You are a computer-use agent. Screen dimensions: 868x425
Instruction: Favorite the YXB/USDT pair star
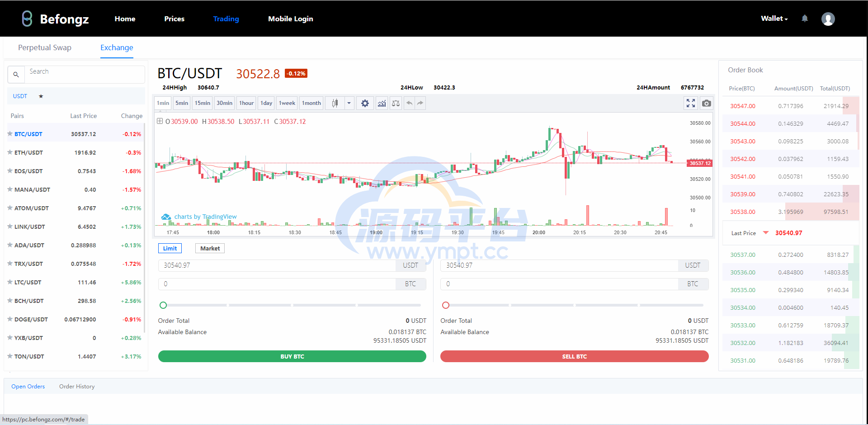pyautogui.click(x=10, y=338)
